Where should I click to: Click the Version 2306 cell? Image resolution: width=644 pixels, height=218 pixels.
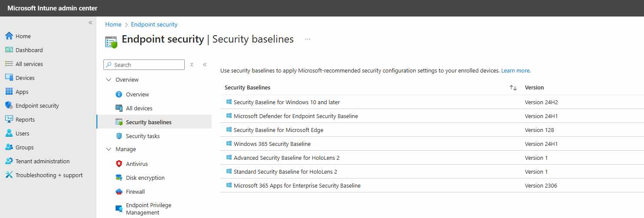[x=541, y=185]
